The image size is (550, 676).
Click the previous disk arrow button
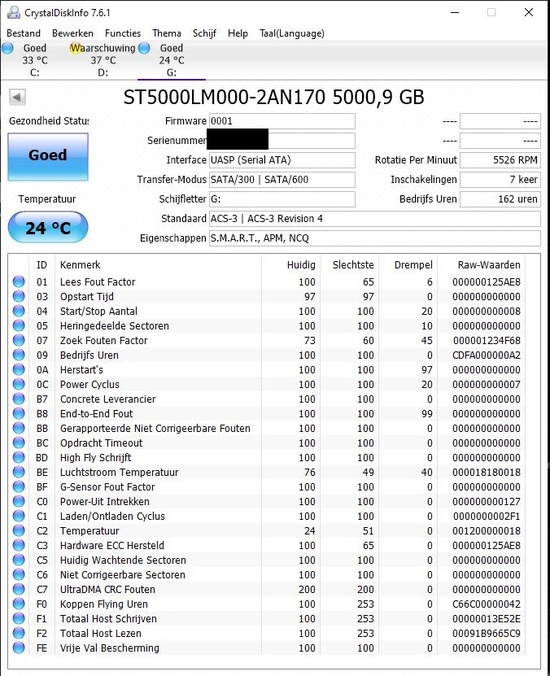[x=17, y=97]
